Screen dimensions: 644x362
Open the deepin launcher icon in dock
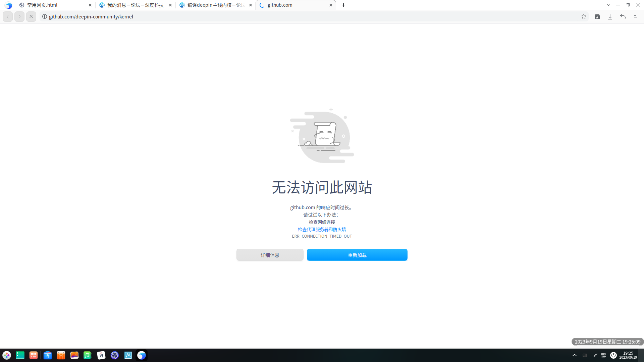click(7, 355)
